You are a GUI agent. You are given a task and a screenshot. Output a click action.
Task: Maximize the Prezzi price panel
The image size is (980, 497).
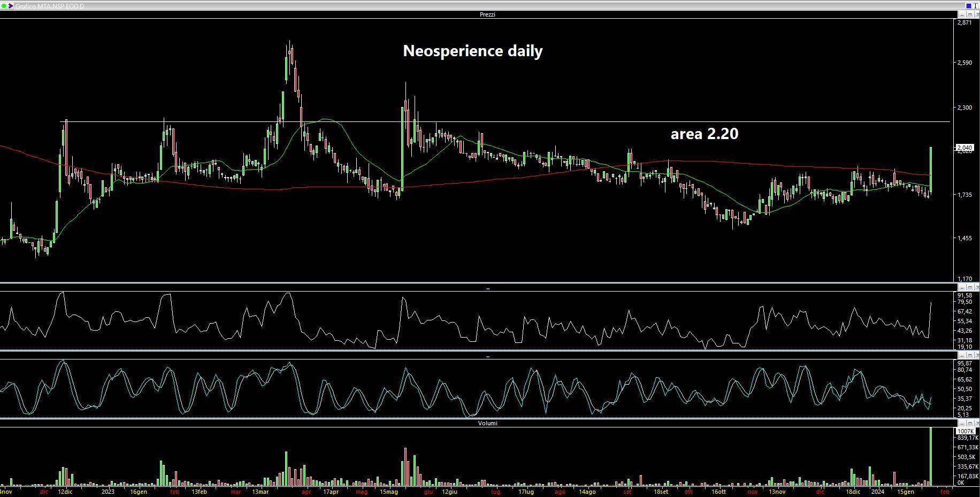tap(970, 14)
